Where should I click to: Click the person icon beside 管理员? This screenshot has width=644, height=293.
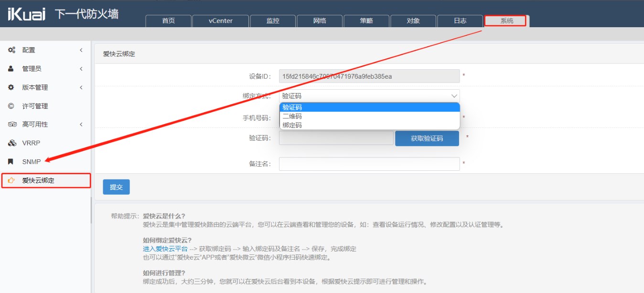(x=11, y=69)
